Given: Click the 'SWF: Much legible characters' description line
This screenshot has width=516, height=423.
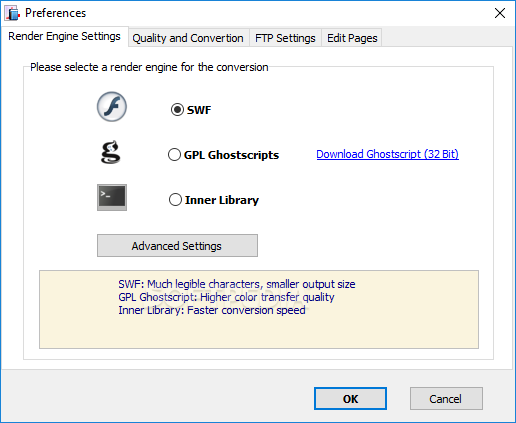Looking at the screenshot, I should pyautogui.click(x=237, y=284).
